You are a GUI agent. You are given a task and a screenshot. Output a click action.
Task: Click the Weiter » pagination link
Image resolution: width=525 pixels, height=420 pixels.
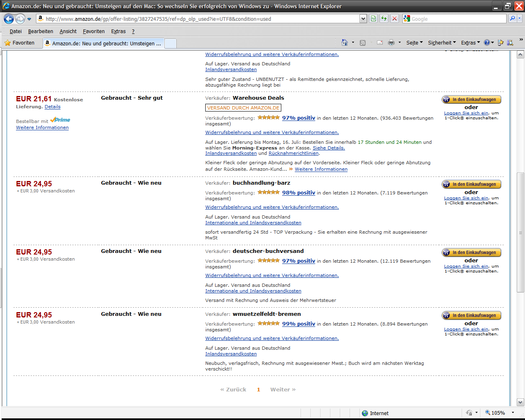click(x=283, y=389)
